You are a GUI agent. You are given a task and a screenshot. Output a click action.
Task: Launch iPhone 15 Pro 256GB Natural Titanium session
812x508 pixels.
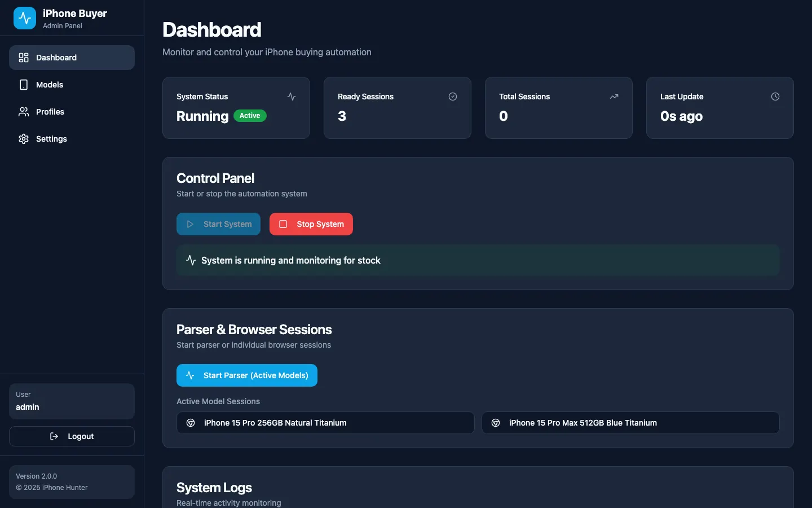point(325,423)
